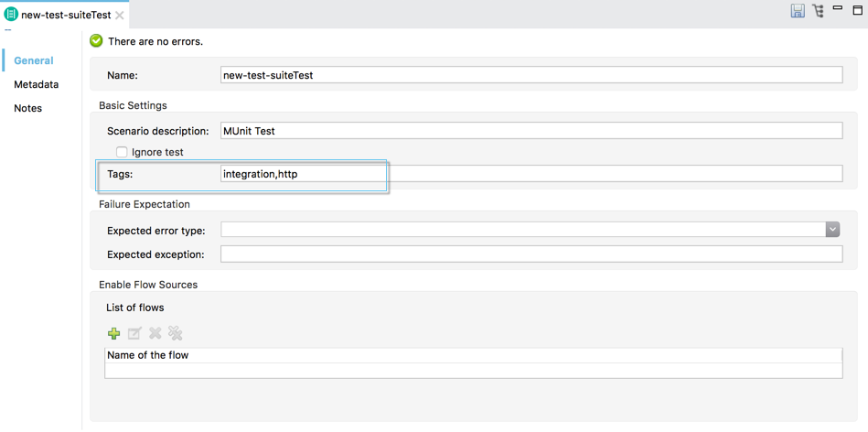Open the Notes section

pos(27,108)
